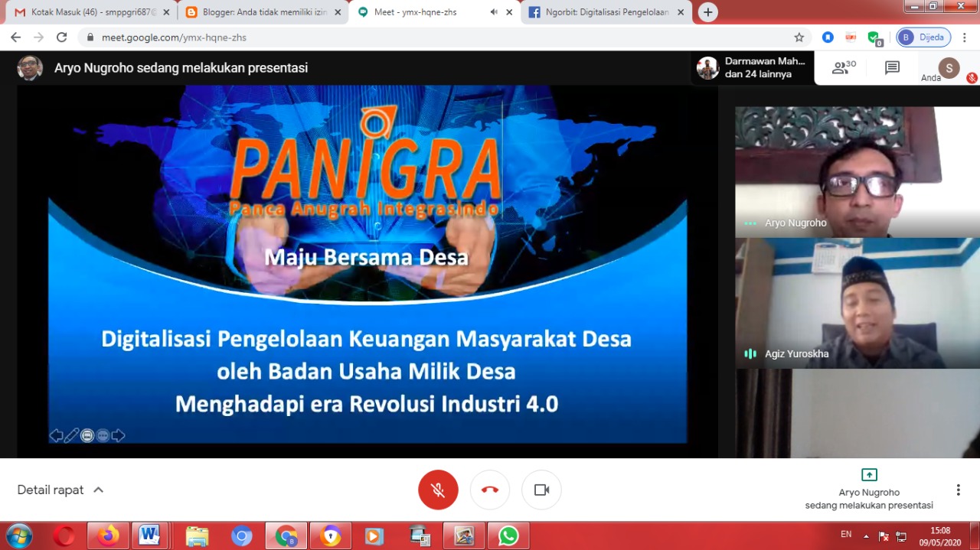Click the EN language indicator
This screenshot has height=550, width=980.
[x=846, y=534]
